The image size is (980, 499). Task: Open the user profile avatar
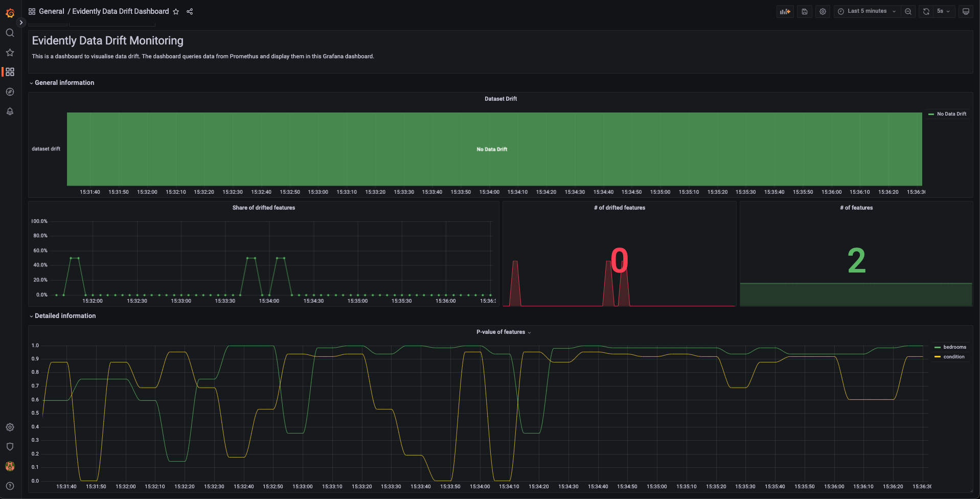(10, 466)
